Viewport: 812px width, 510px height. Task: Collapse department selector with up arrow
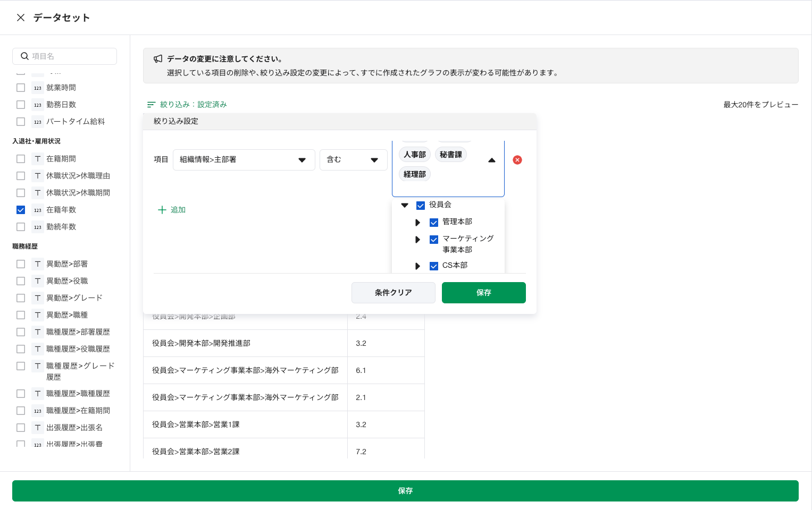click(x=491, y=160)
